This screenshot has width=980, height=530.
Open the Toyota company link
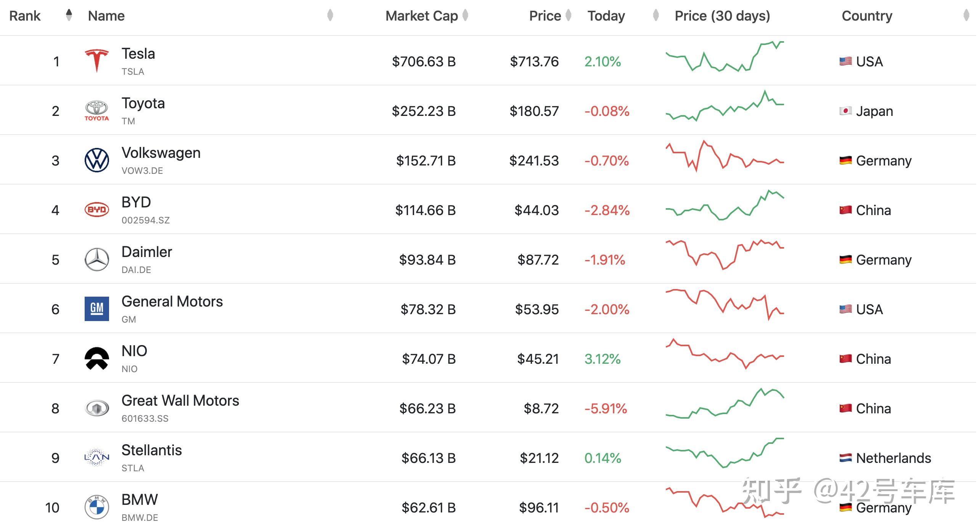143,103
